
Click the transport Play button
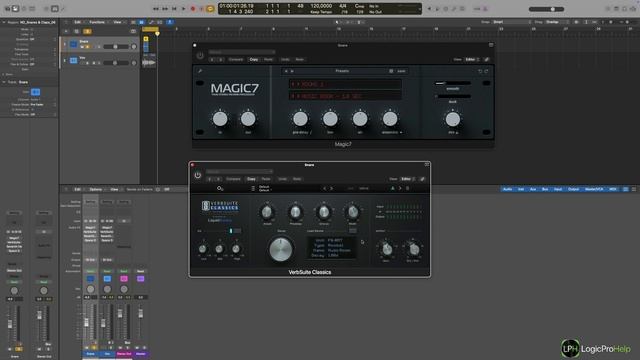coord(183,9)
